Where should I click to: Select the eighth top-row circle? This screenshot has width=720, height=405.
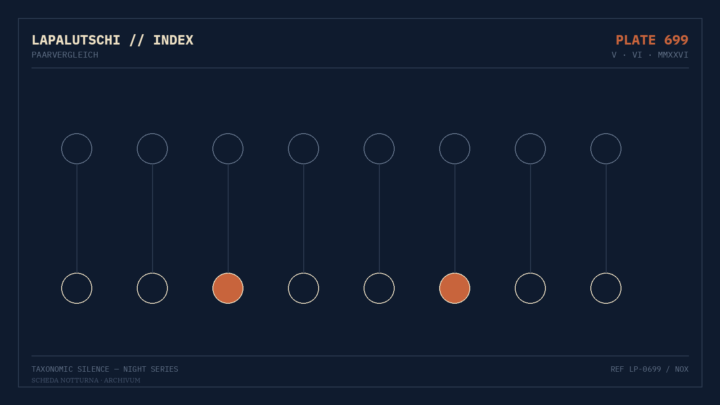pyautogui.click(x=606, y=149)
